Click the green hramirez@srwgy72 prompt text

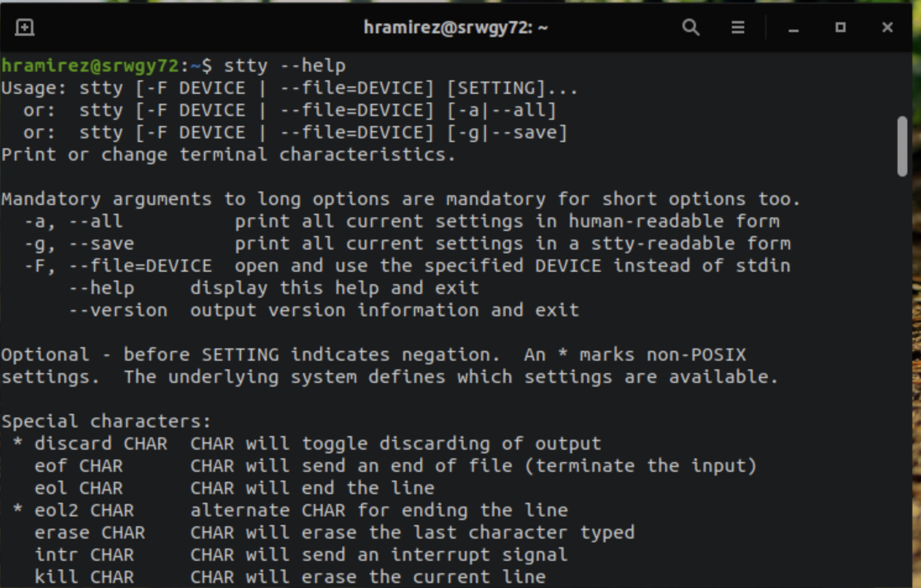90,65
